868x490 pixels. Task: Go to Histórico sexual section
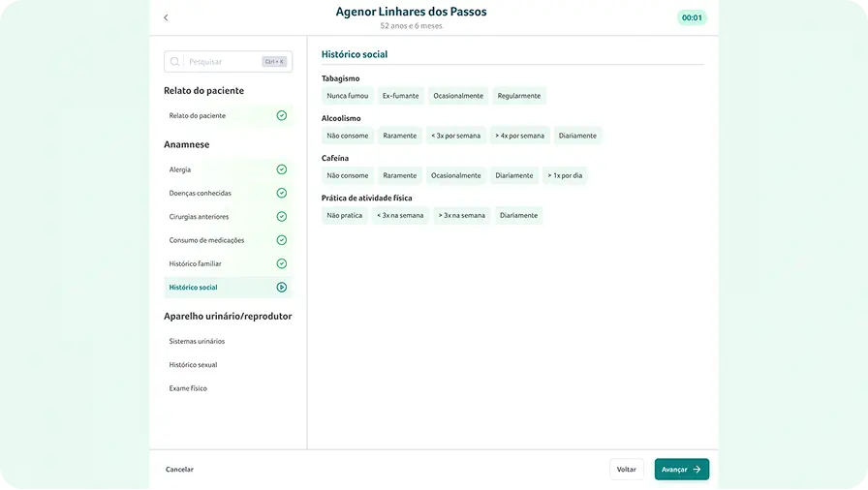[x=193, y=365]
